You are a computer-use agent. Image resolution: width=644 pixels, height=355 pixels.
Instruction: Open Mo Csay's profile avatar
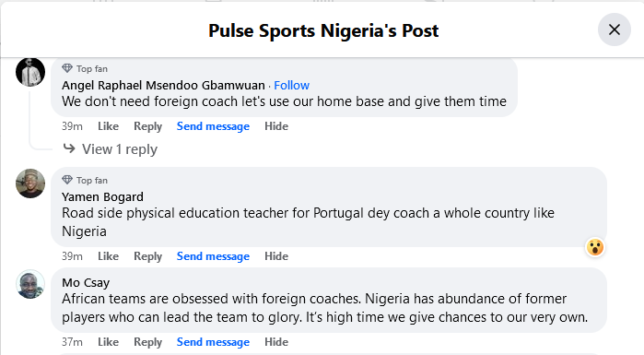coord(30,284)
